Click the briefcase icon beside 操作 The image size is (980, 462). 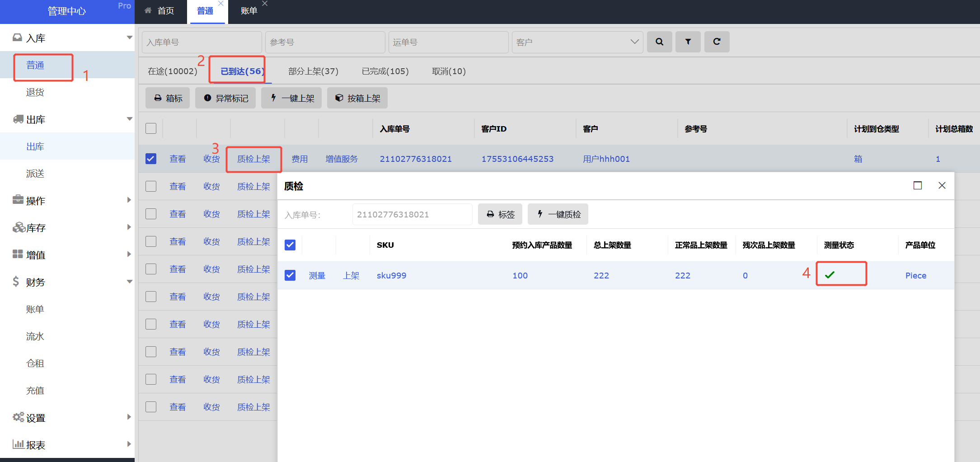tap(18, 200)
